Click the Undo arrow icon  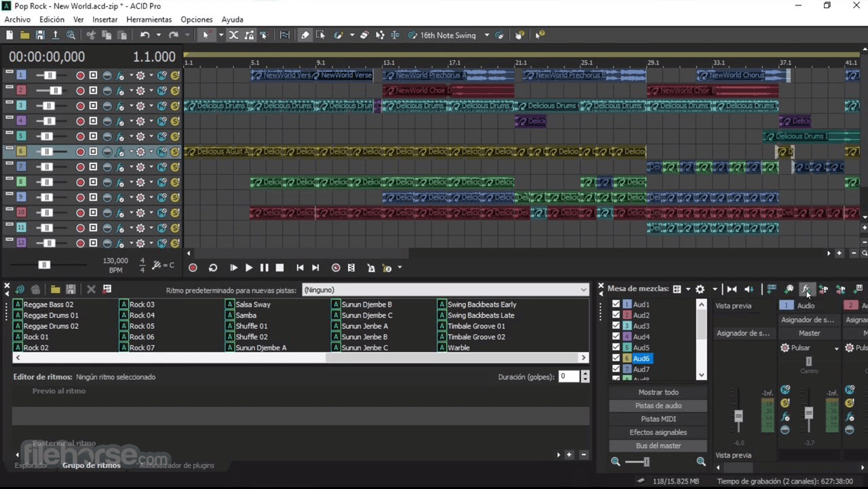[145, 35]
